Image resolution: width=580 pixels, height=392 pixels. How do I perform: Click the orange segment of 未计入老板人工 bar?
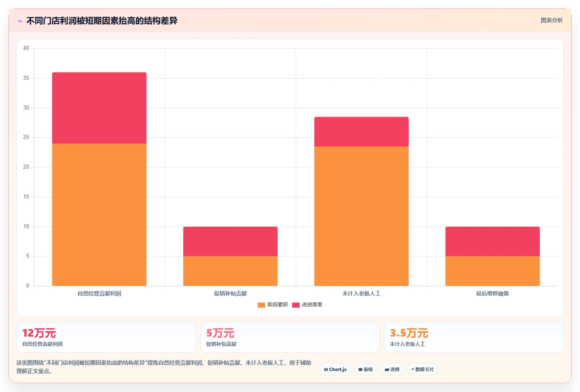[x=361, y=216]
